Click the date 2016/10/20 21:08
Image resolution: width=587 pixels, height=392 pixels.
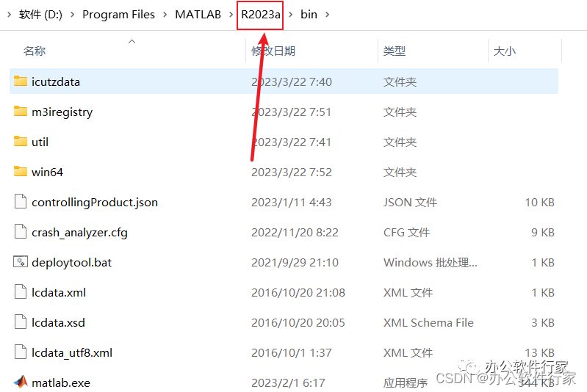point(298,292)
